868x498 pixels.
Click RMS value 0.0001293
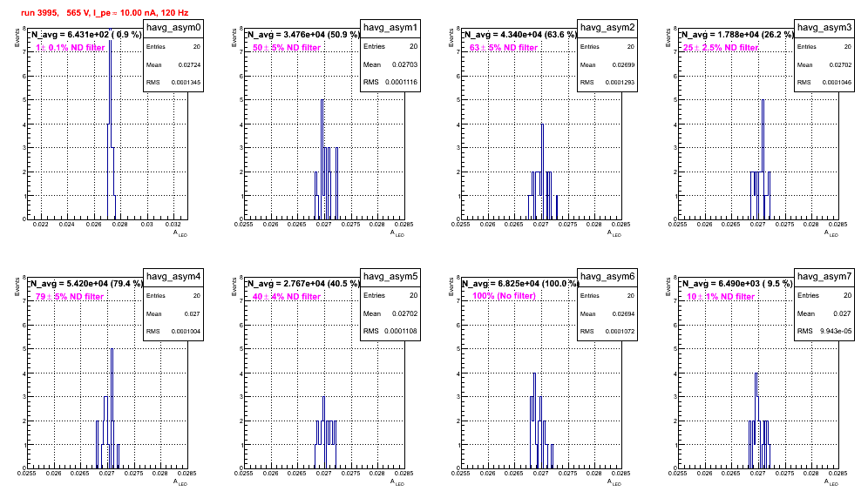click(620, 83)
